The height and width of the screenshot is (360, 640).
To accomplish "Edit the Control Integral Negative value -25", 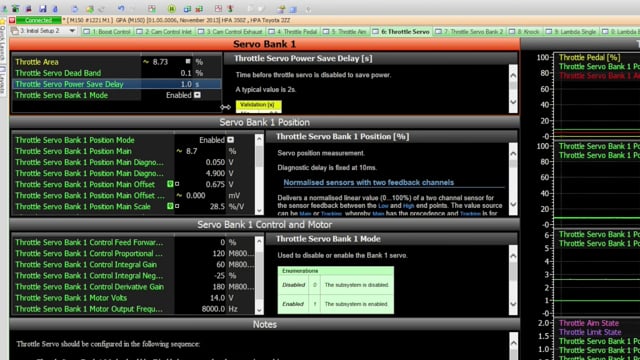I will coord(220,276).
